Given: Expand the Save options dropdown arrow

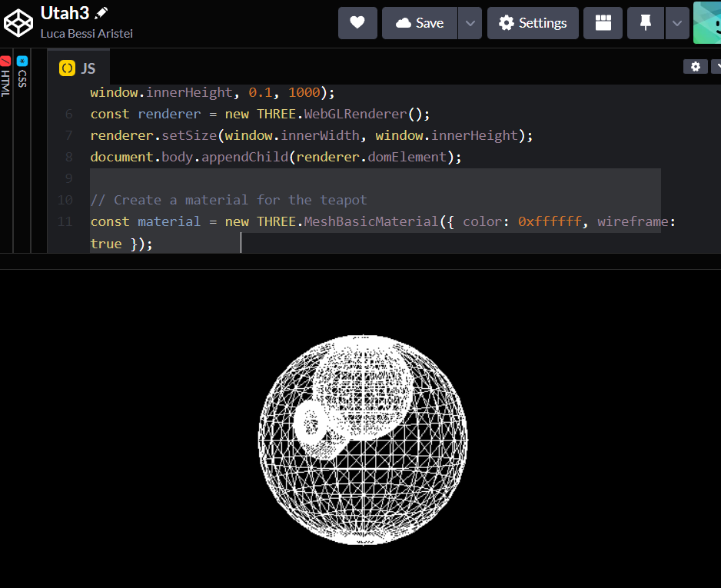Looking at the screenshot, I should (470, 23).
